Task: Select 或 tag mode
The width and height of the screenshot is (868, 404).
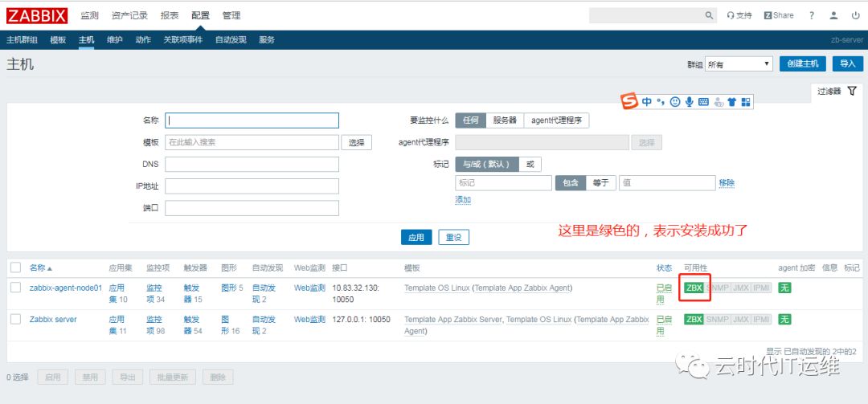Action: 530,165
